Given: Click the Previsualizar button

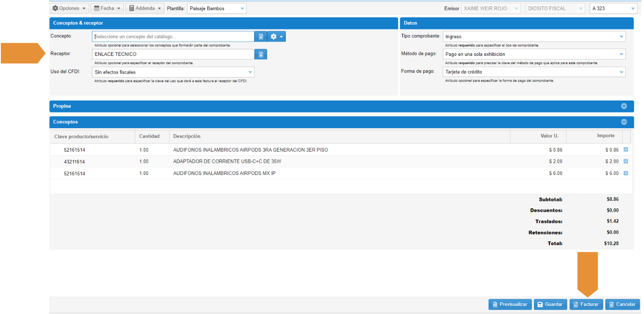Looking at the screenshot, I should coord(510,304).
